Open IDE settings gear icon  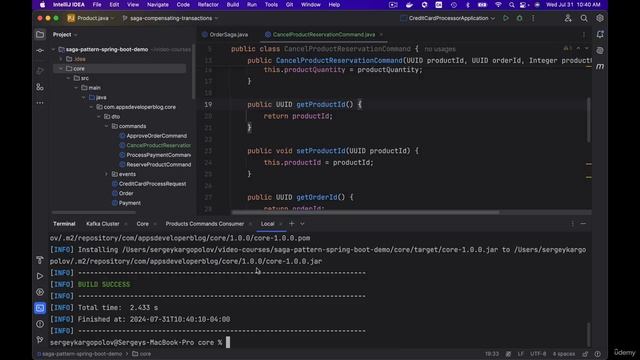coord(600,18)
